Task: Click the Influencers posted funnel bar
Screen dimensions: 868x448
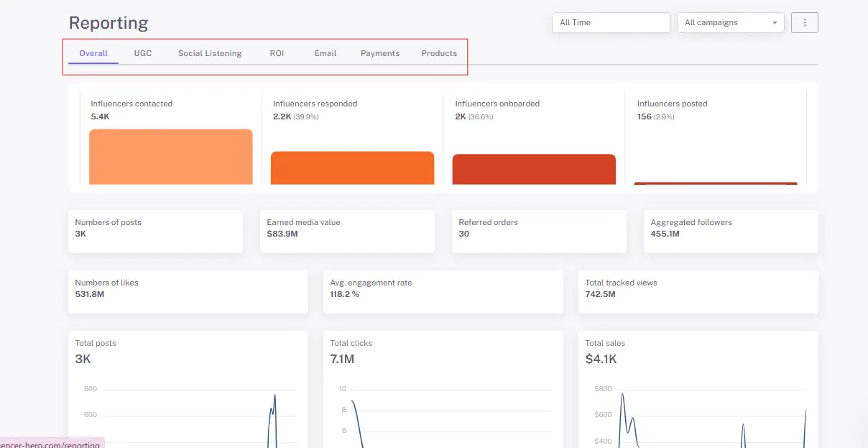Action: (716, 183)
